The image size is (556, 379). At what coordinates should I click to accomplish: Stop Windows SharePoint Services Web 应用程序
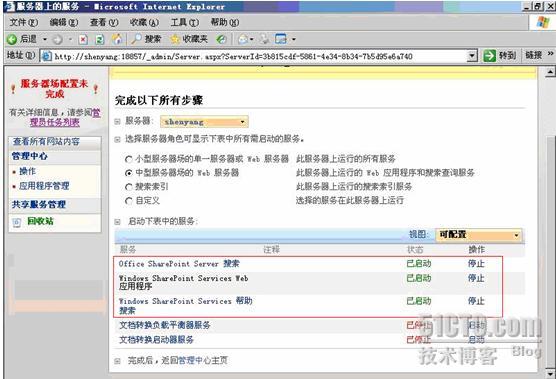click(x=476, y=278)
